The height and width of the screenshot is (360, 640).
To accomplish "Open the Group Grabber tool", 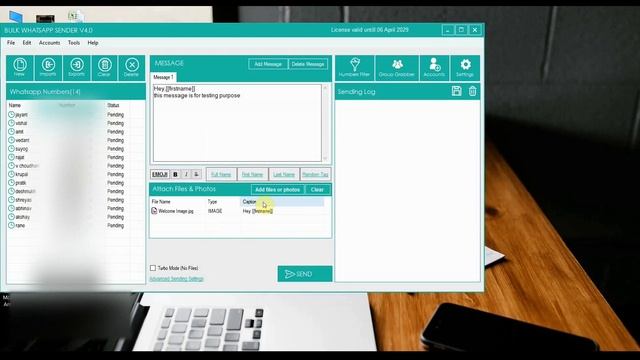I will pos(396,68).
